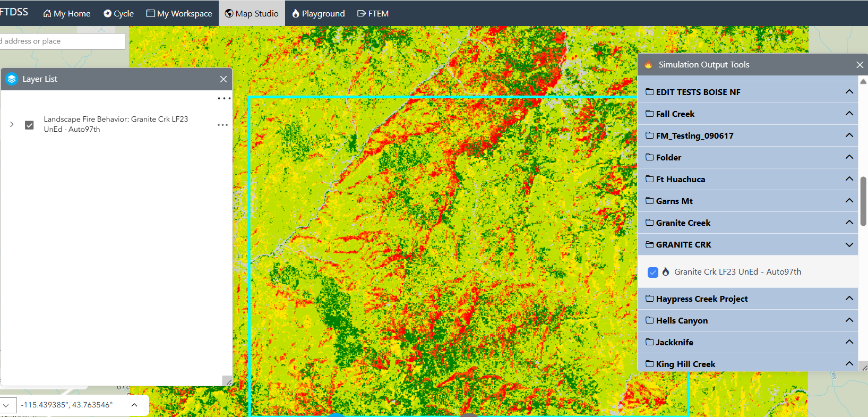868x417 pixels.
Task: Click the FM_Testing_090617 folder icon
Action: click(650, 135)
